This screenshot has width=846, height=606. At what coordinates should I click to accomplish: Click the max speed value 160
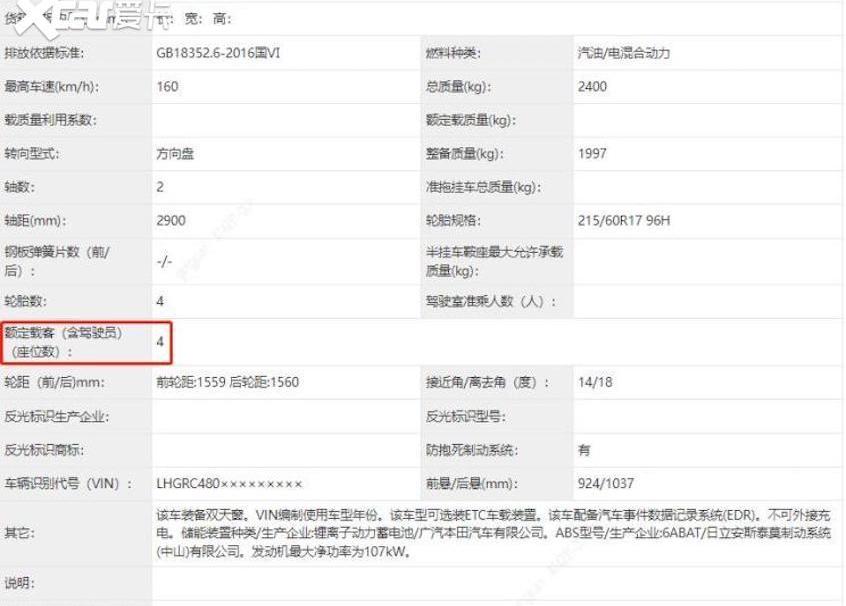[167, 86]
